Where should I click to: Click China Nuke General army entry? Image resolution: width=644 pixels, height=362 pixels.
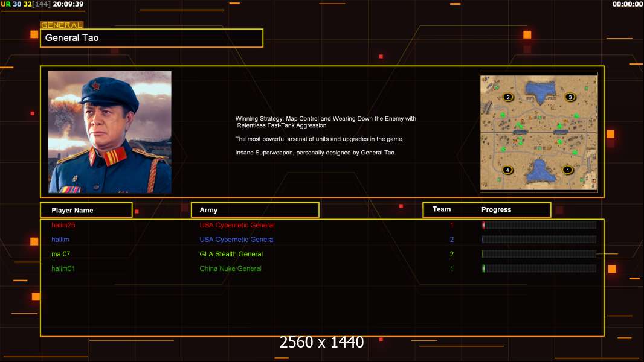coord(230,268)
